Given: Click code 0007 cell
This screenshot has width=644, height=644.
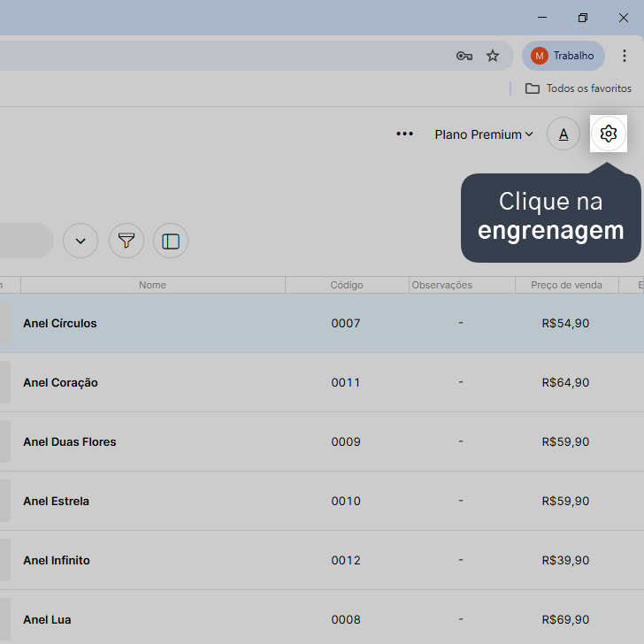Looking at the screenshot, I should 346,323.
